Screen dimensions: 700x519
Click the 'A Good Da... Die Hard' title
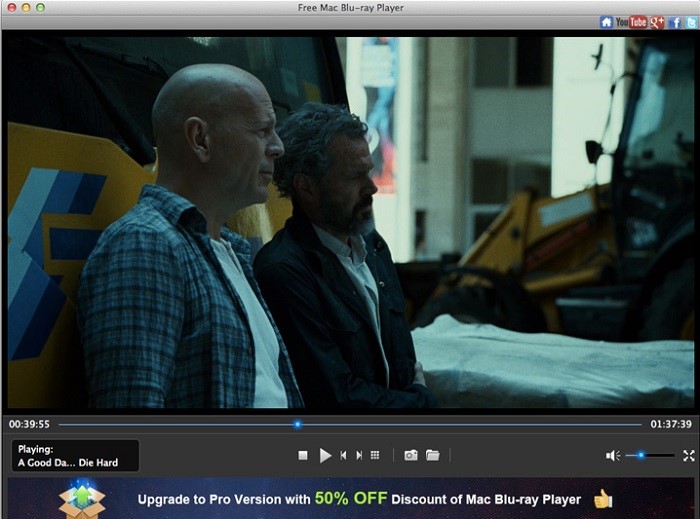pos(68,463)
